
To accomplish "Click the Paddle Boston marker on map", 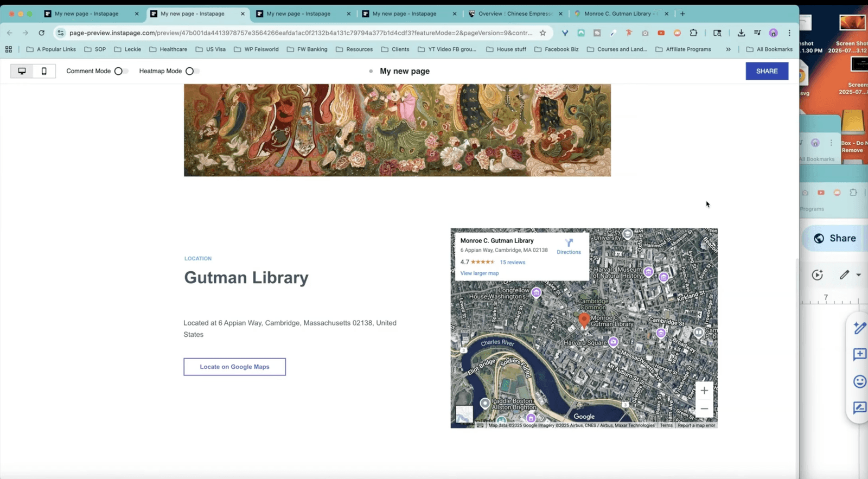I will pyautogui.click(x=484, y=403).
